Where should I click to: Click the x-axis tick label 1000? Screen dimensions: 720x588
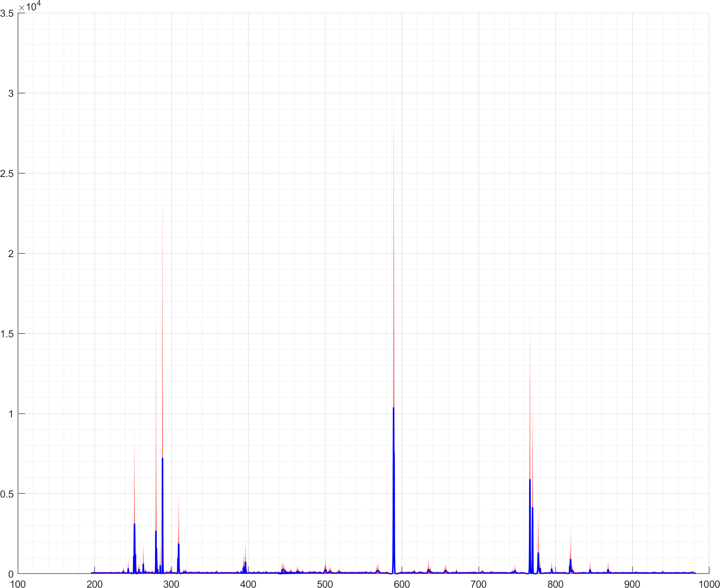coord(709,584)
